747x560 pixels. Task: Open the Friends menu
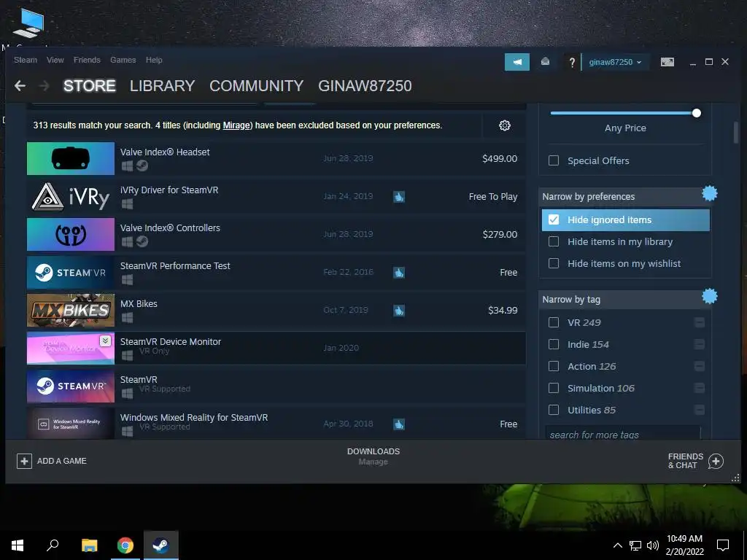(x=87, y=60)
